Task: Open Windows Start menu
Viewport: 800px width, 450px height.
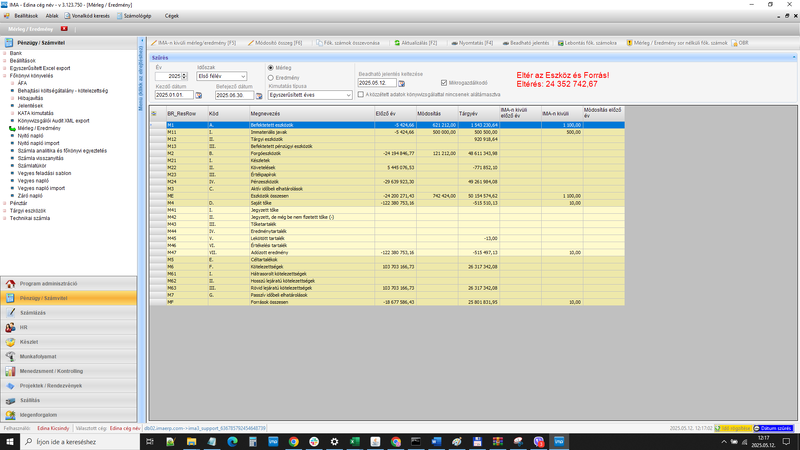Action: click(x=10, y=442)
